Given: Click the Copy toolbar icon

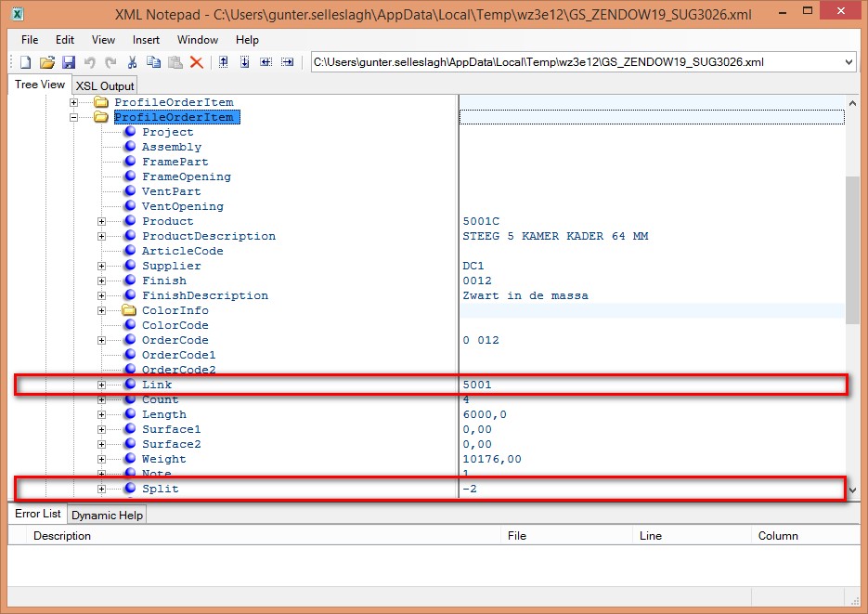Looking at the screenshot, I should (x=153, y=62).
